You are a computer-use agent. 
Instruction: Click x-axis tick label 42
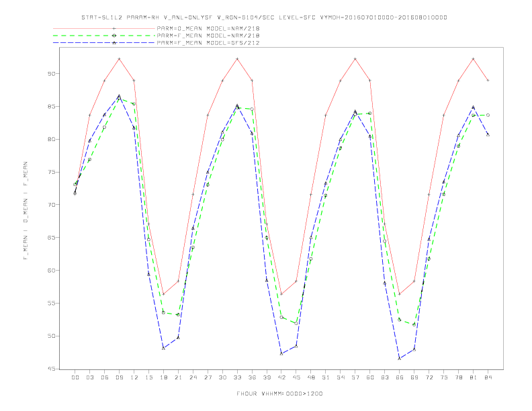click(x=281, y=377)
